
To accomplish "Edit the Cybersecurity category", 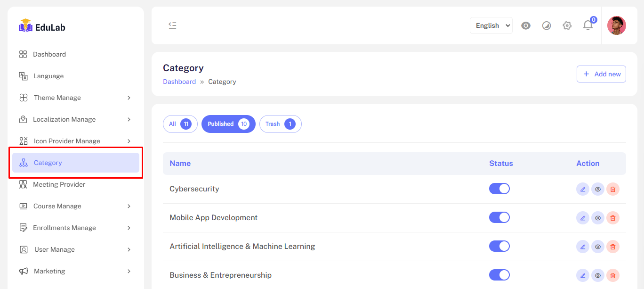I will (583, 189).
